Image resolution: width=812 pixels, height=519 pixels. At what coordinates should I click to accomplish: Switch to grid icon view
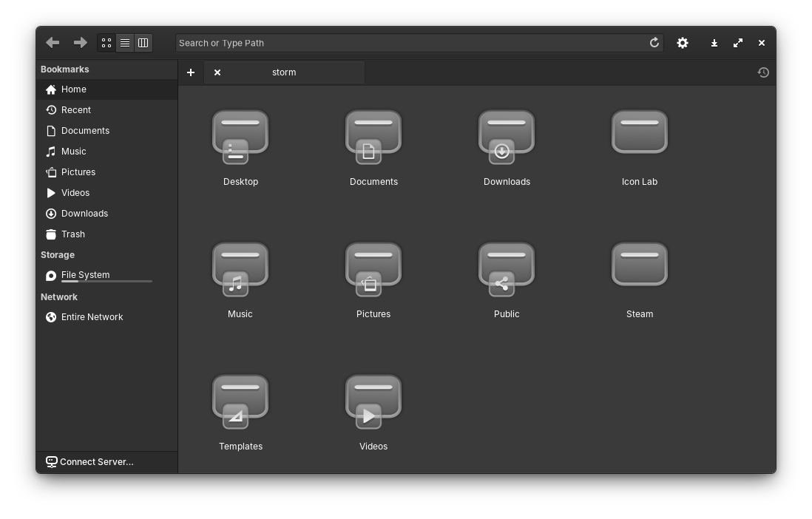tap(106, 43)
